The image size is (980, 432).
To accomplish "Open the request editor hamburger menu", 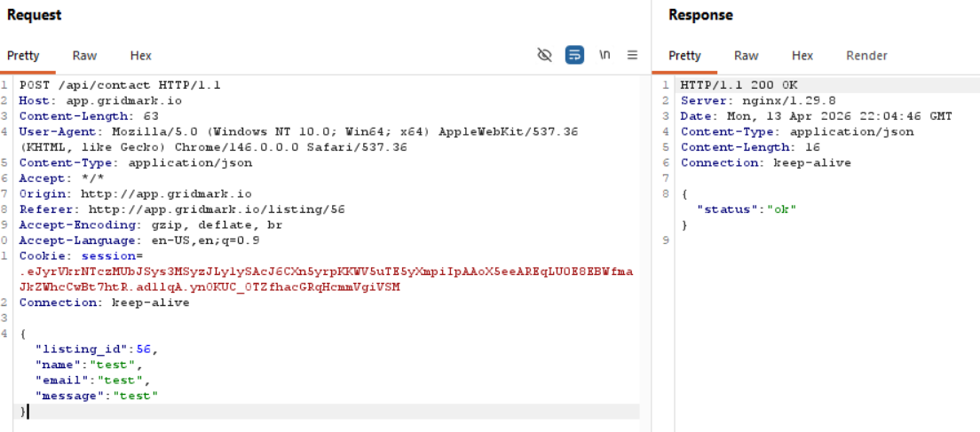I will point(632,55).
